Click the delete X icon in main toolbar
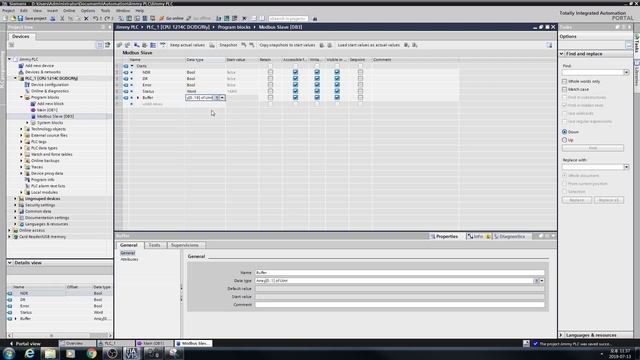640x360 pixels. coord(86,18)
